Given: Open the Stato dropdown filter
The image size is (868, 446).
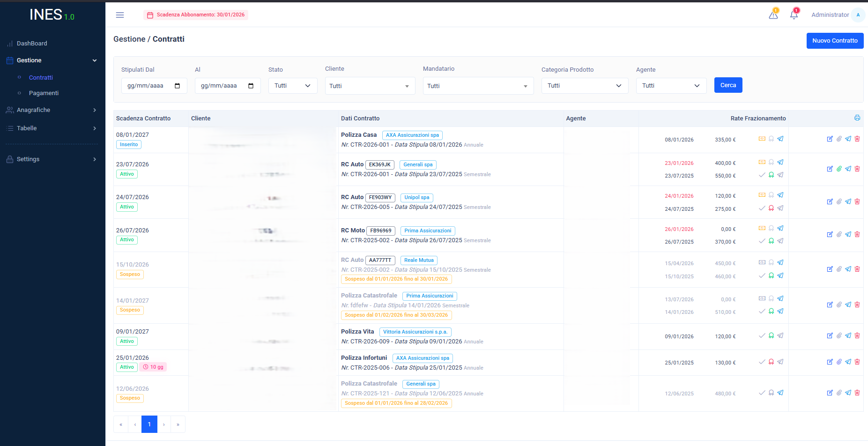Looking at the screenshot, I should click(x=292, y=86).
